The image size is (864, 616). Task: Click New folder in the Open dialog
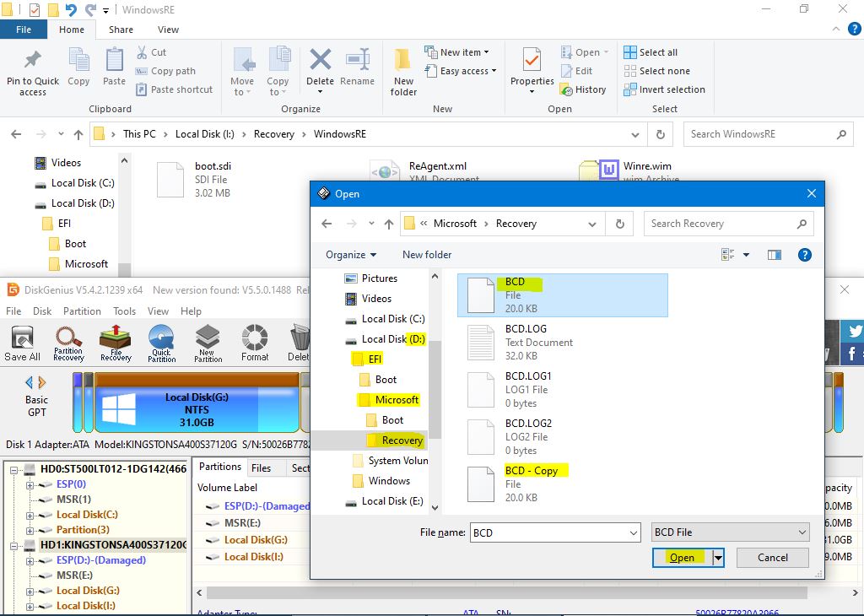click(427, 255)
